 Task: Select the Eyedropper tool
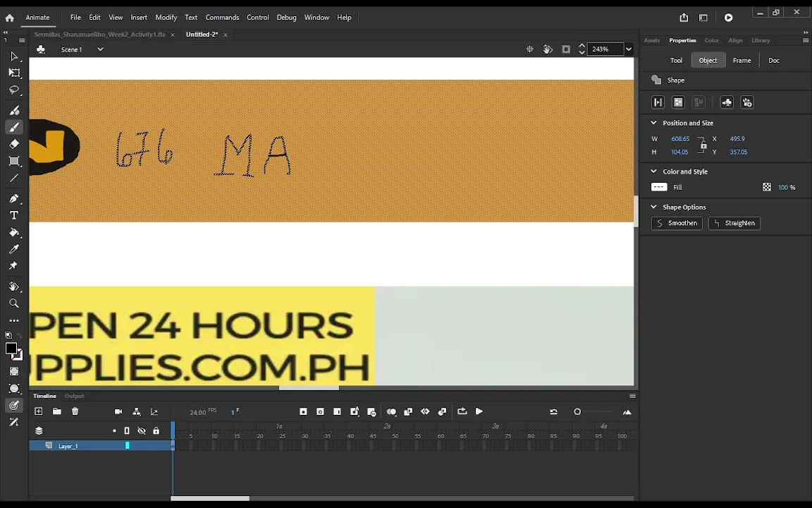pyautogui.click(x=14, y=249)
